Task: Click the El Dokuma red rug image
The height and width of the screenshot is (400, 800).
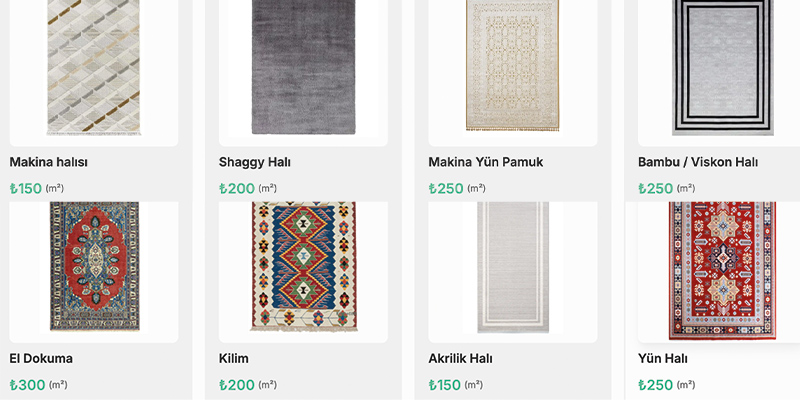Action: click(x=94, y=266)
